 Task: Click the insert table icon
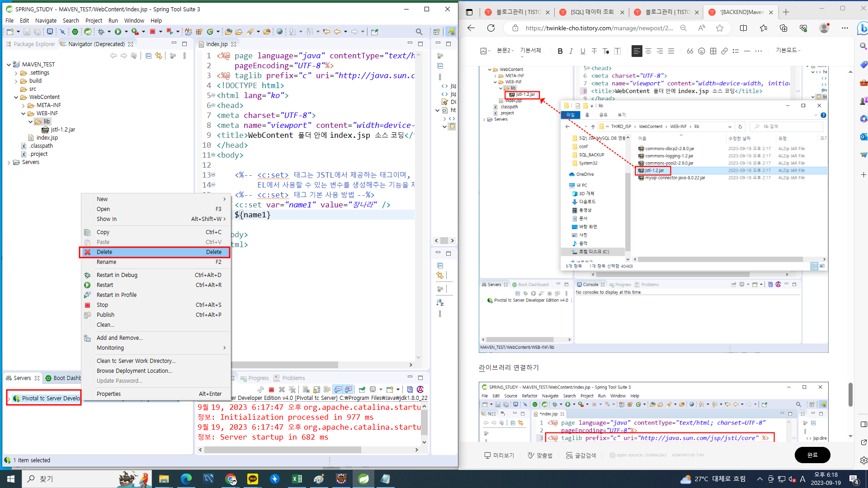(x=713, y=51)
